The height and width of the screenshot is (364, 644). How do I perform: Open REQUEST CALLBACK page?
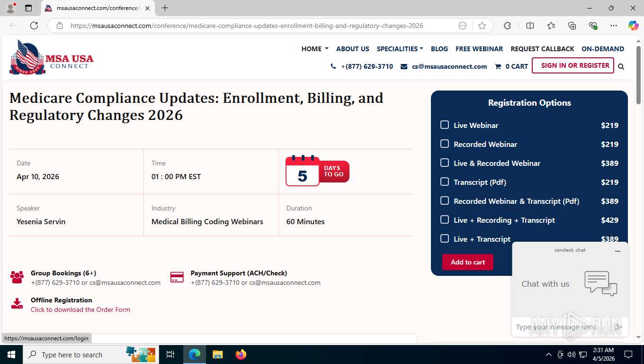coord(542,49)
